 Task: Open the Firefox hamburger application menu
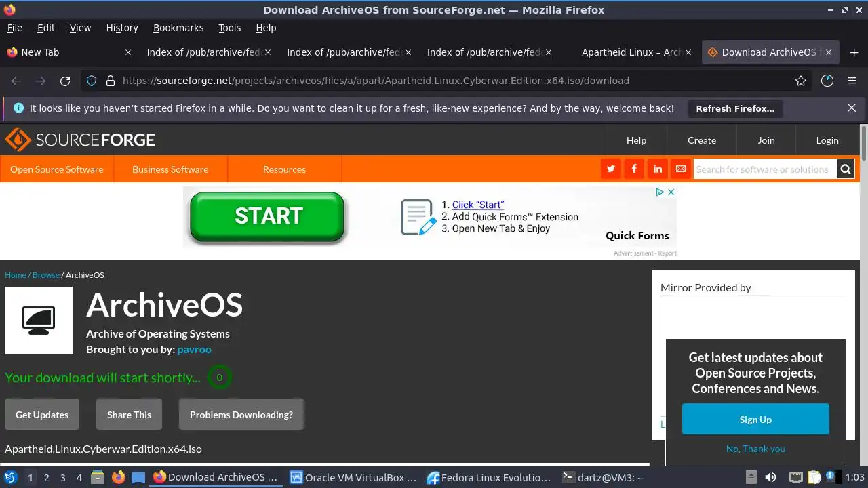[852, 81]
